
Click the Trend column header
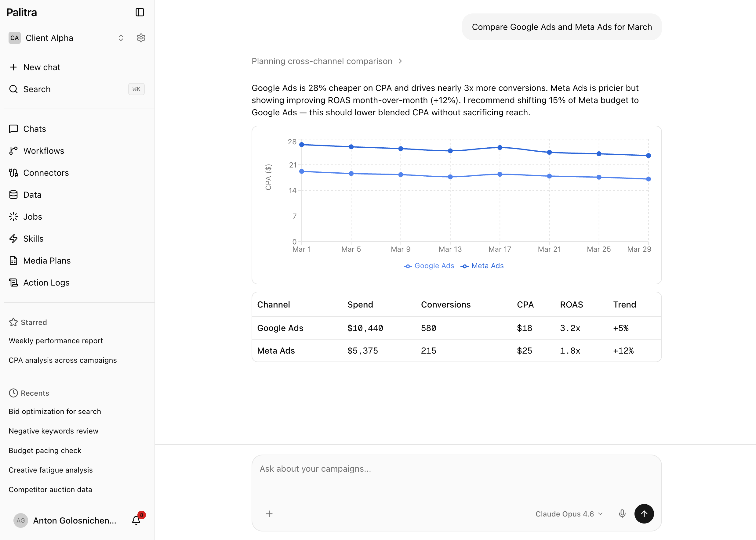(x=625, y=304)
